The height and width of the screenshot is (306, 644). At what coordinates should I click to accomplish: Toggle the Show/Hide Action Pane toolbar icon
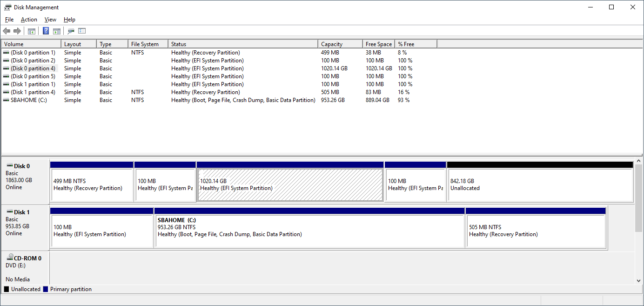[57, 31]
